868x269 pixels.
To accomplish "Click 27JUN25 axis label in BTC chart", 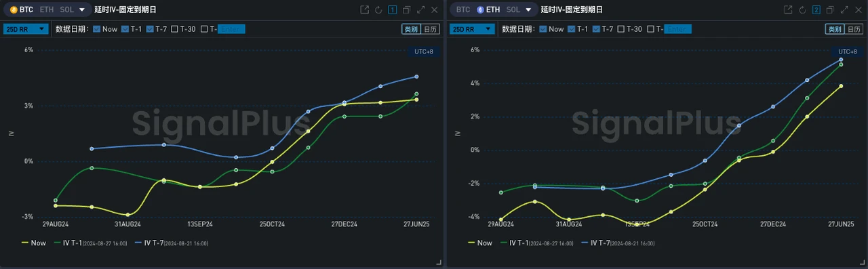I will point(416,224).
